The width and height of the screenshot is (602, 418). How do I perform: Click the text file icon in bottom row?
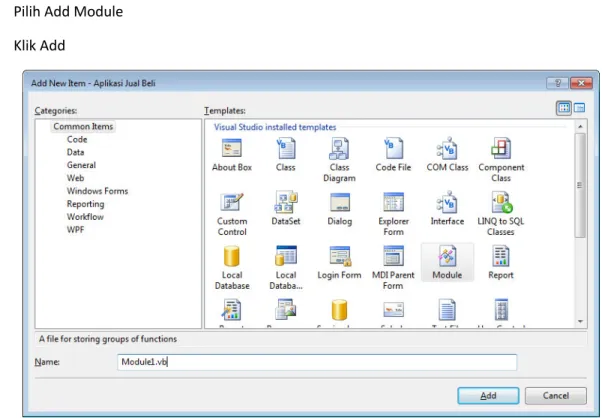[x=447, y=309]
